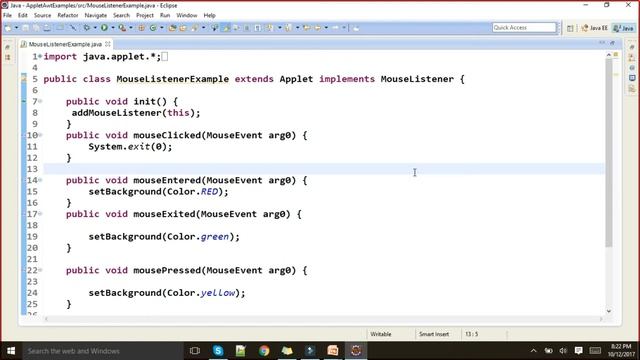Image resolution: width=640 pixels, height=360 pixels.
Task: Restore the minimized left view stack
Action: click(x=7, y=48)
